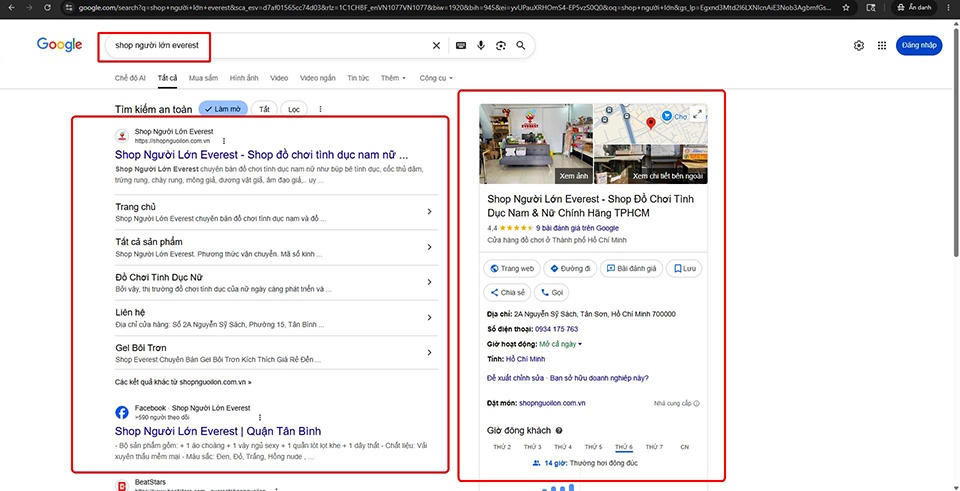Screen dimensions: 960x491
Task: Open options beside Facebook result source
Action: 261,417
